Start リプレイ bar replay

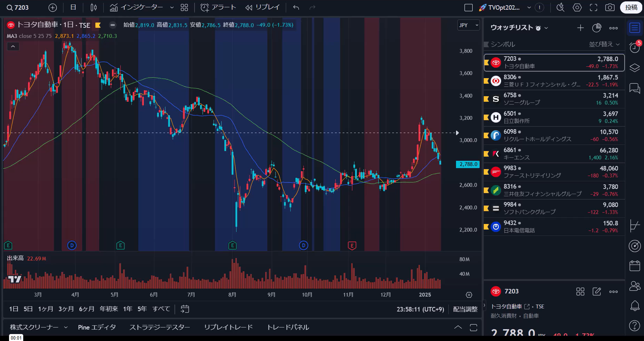263,8
